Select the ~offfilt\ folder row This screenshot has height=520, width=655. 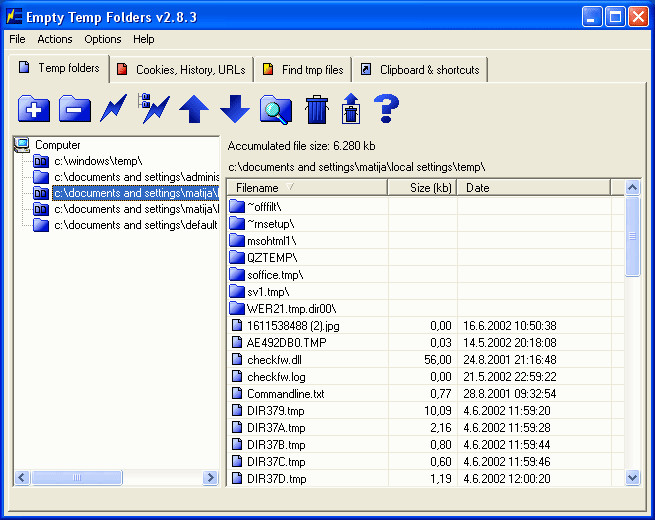click(425, 206)
